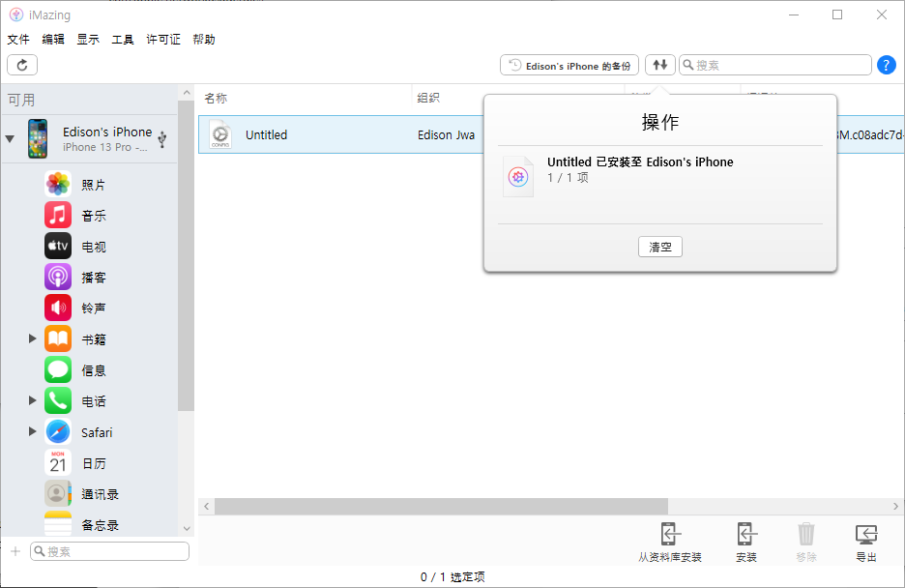This screenshot has height=588, width=905.
Task: Select 音乐 (Music) in the sidebar
Action: click(x=93, y=216)
